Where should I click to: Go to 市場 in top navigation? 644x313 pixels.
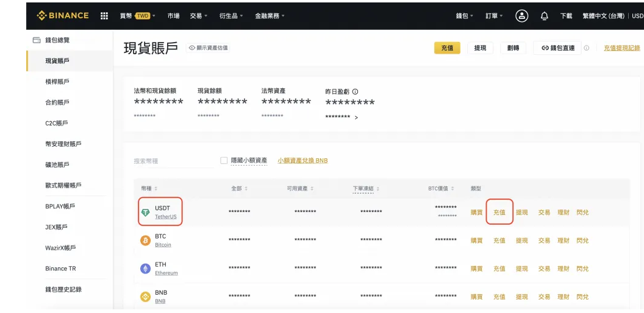[x=173, y=16]
